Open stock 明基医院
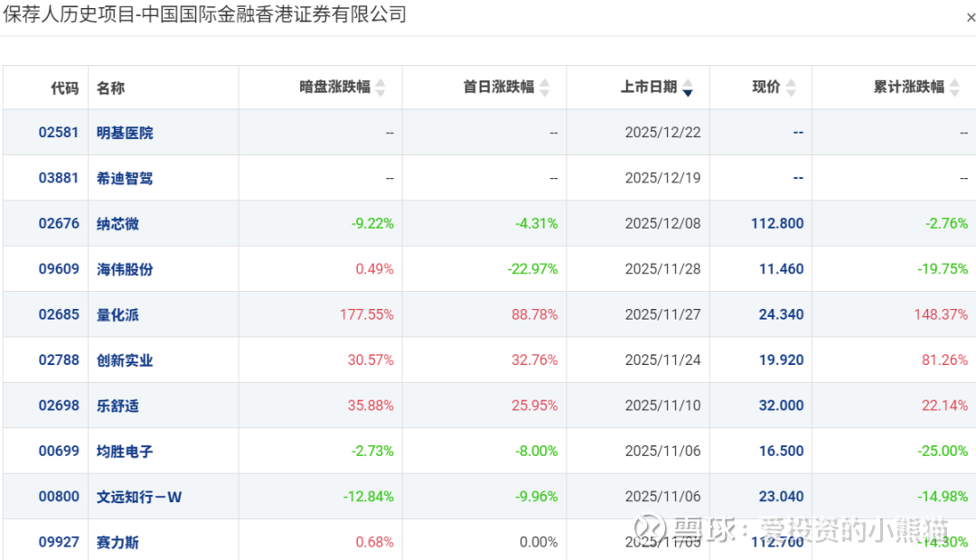Viewport: 976px width, 560px height. (125, 133)
